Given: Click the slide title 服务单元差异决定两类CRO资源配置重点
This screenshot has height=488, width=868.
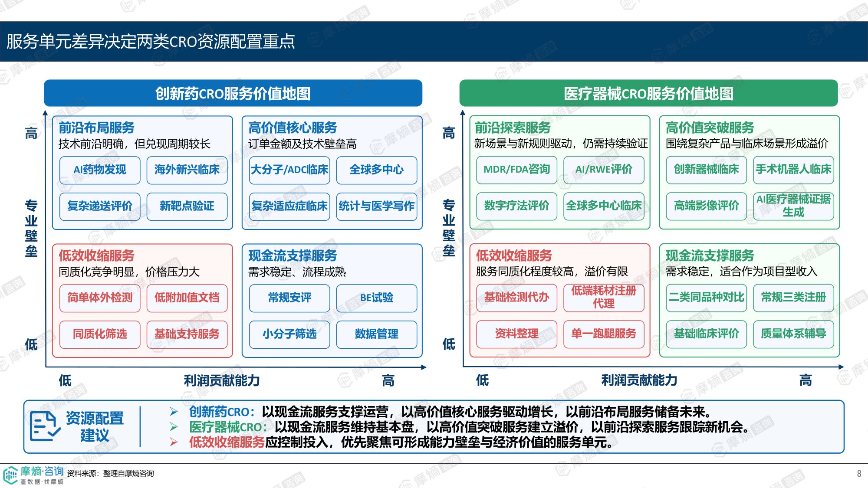Looking at the screenshot, I should tap(151, 42).
